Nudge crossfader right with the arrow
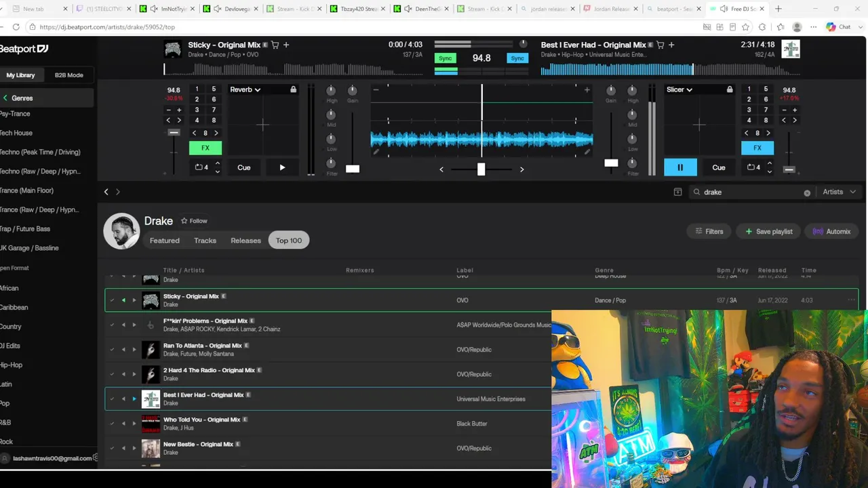This screenshot has width=868, height=488. click(x=521, y=169)
